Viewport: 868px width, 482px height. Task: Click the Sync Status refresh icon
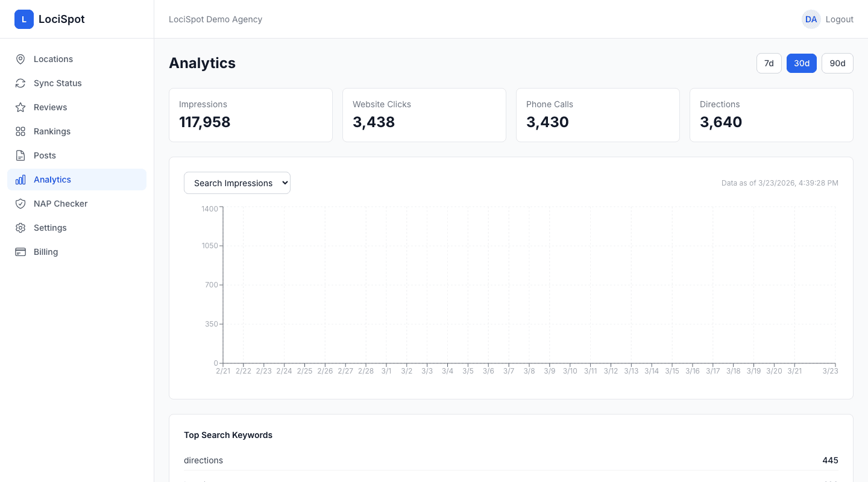tap(20, 83)
